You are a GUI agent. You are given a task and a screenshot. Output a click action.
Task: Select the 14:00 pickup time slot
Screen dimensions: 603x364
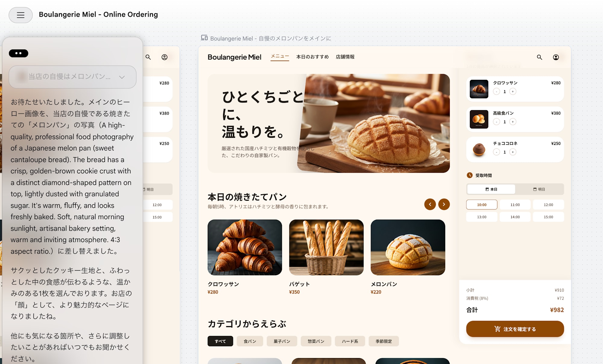point(515,217)
